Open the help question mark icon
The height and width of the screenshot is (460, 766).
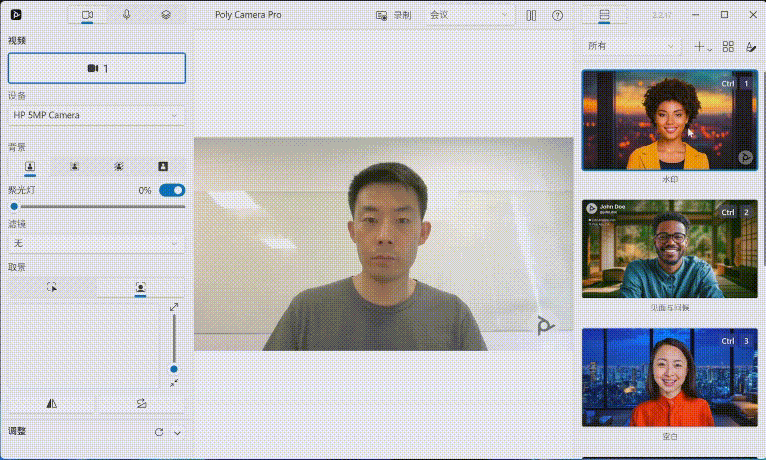click(557, 15)
